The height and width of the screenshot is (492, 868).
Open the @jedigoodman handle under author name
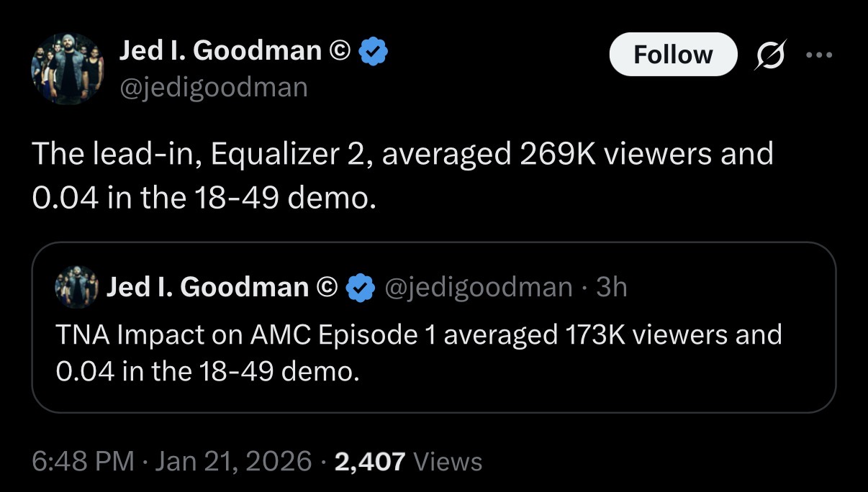tap(212, 87)
